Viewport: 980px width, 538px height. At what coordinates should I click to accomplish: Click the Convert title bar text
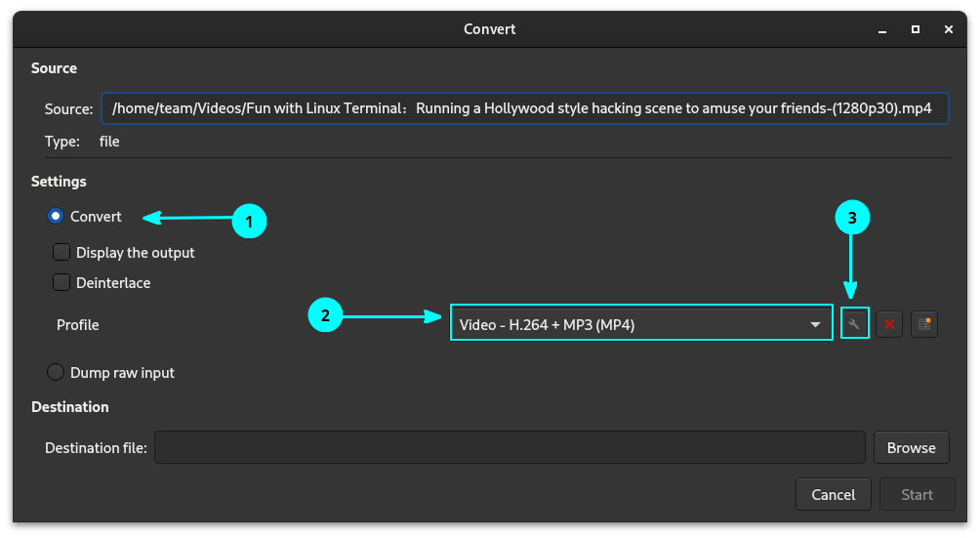click(x=490, y=29)
